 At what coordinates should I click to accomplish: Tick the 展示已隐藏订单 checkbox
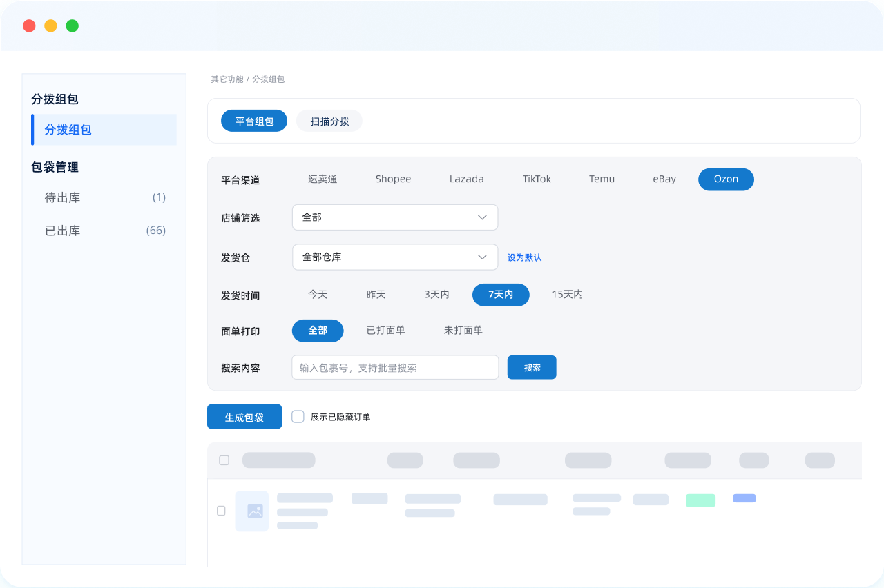pos(298,416)
